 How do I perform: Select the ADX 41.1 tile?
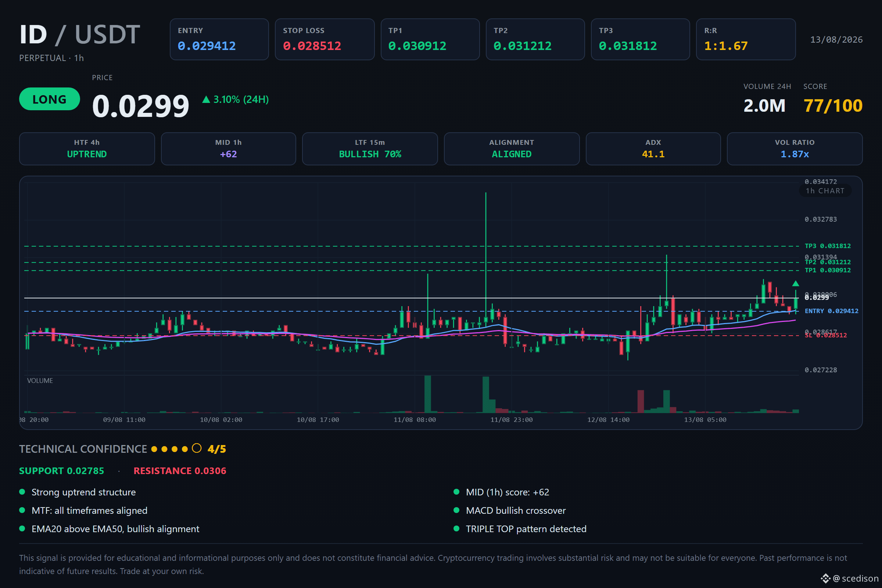tap(653, 149)
